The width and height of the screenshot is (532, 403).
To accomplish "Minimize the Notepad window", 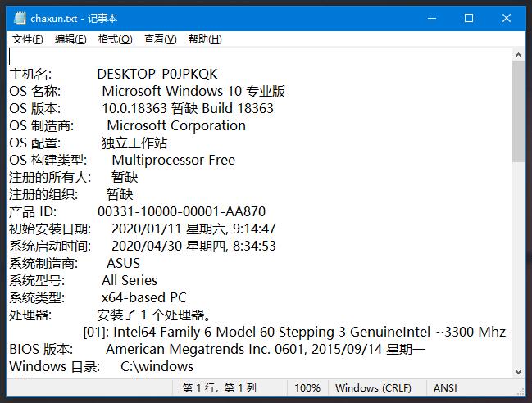I will coord(432,18).
